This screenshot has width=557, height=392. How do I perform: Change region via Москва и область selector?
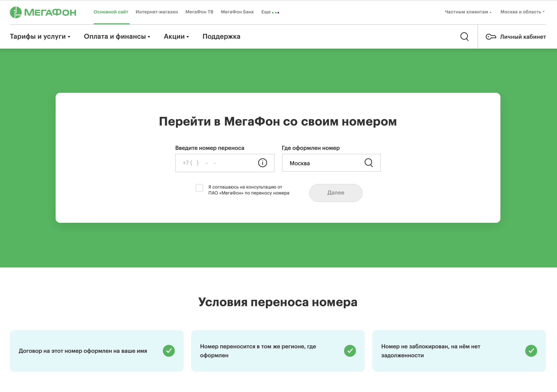point(521,11)
